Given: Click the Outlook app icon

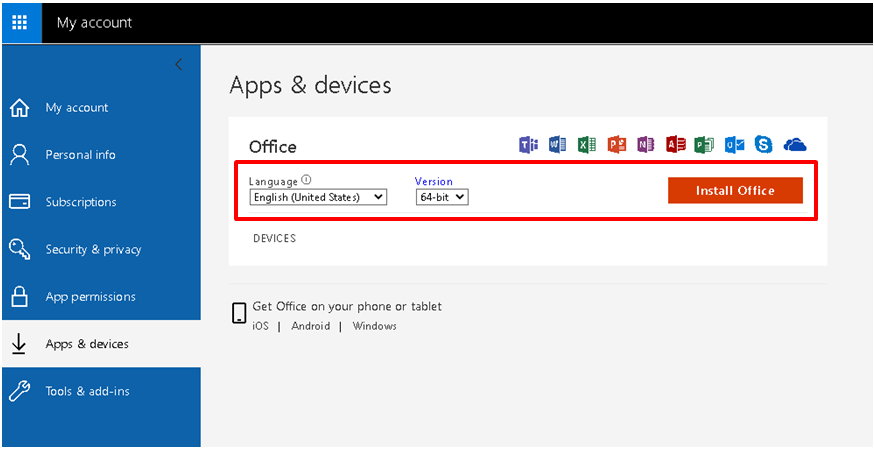Looking at the screenshot, I should click(x=735, y=144).
